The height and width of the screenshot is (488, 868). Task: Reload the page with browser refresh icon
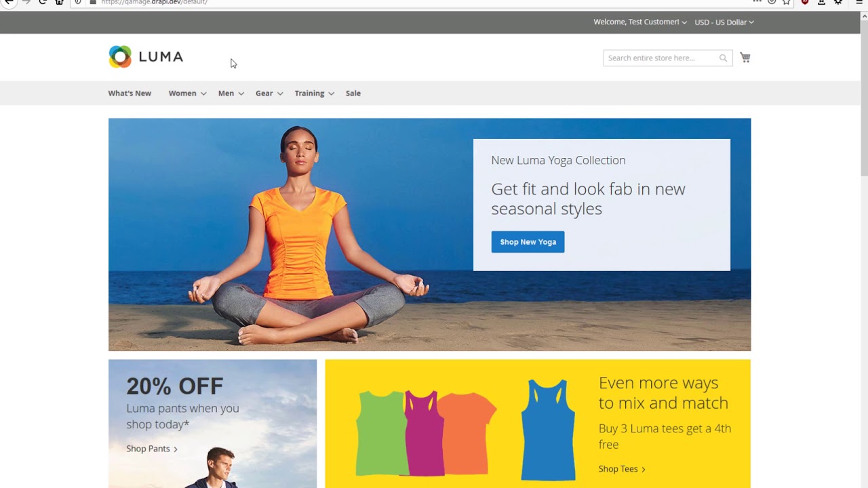[x=43, y=2]
